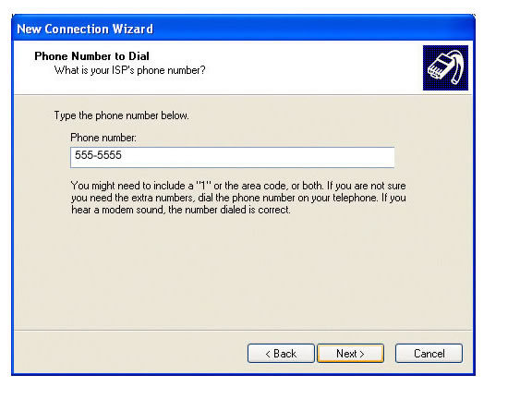Image resolution: width=532 pixels, height=399 pixels.
Task: Click the 'Phone number:' field label
Action: 103,138
